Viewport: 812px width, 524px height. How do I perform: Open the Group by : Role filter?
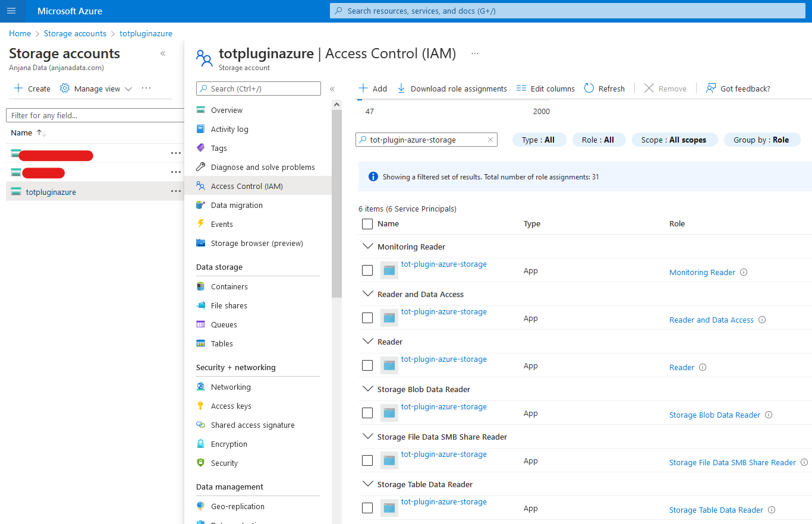pos(761,140)
